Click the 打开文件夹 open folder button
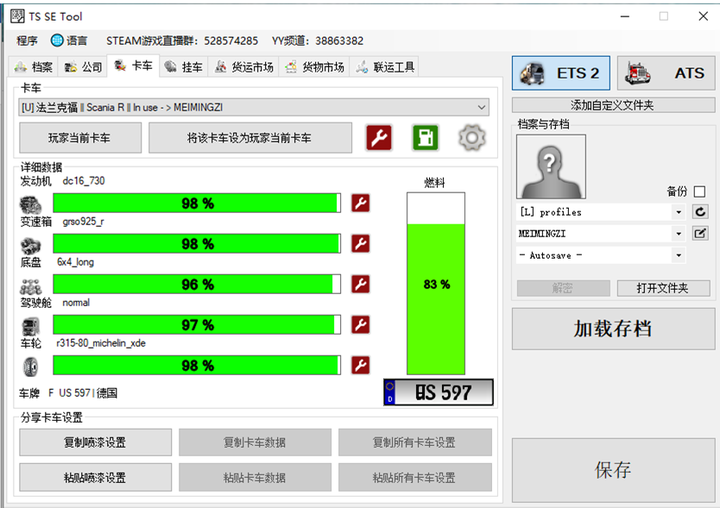 tap(664, 288)
